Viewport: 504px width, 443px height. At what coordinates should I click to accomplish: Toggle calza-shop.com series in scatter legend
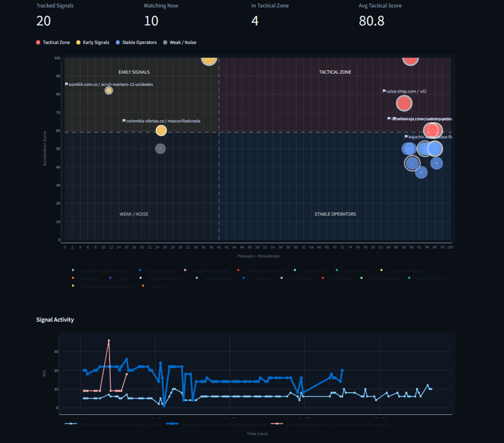161,271
